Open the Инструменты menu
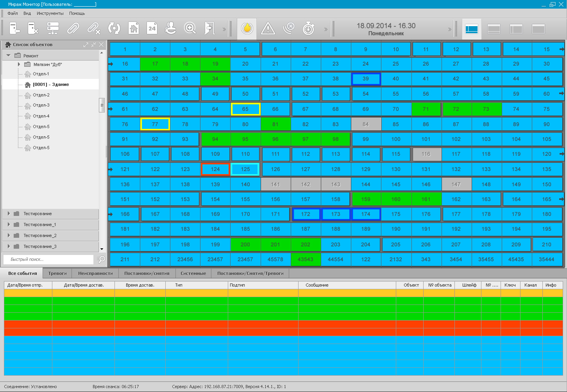The height and width of the screenshot is (392, 567). [x=50, y=13]
